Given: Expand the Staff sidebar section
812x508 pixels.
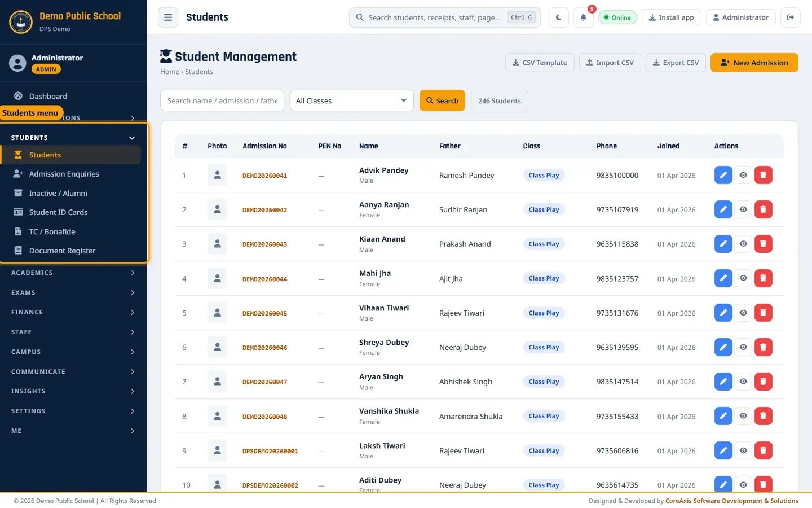Looking at the screenshot, I should point(73,332).
